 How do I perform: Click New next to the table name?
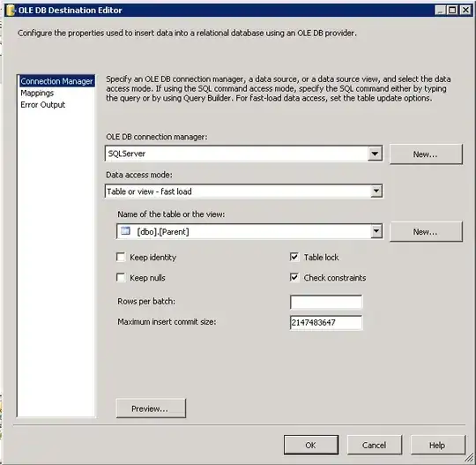coord(426,232)
